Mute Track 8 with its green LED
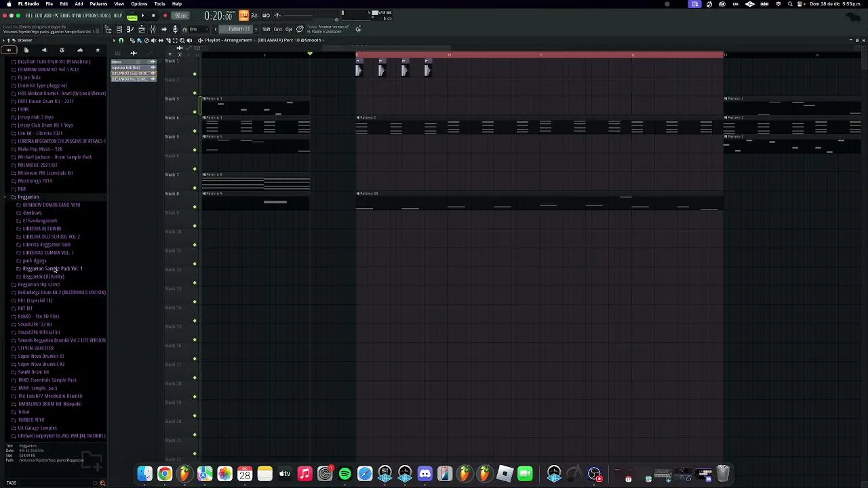 (x=195, y=207)
